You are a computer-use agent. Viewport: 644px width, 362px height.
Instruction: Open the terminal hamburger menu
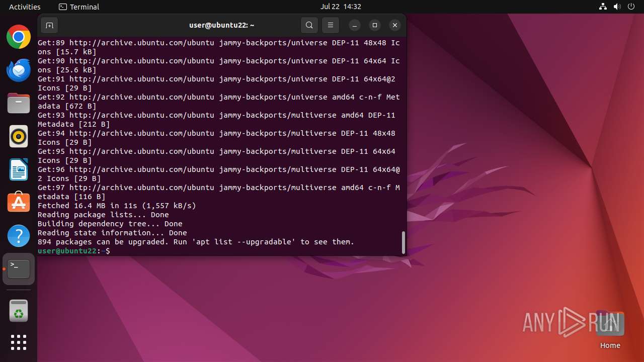[x=331, y=25]
